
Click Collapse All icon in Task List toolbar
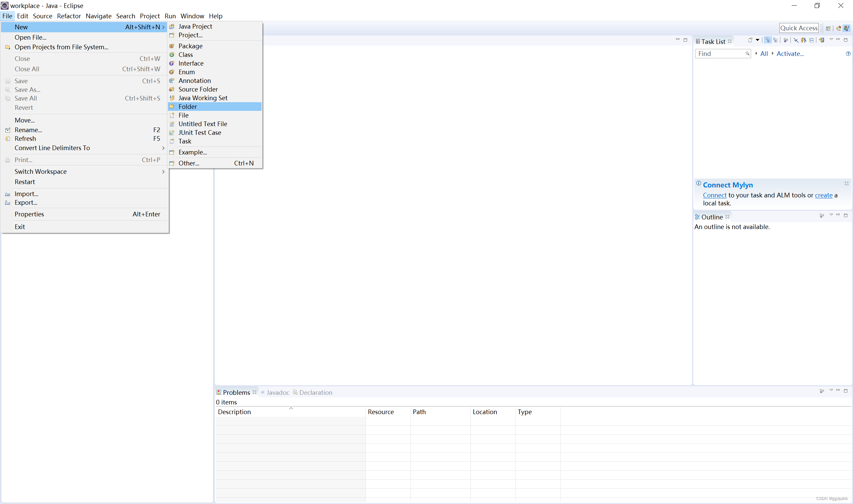pos(812,40)
